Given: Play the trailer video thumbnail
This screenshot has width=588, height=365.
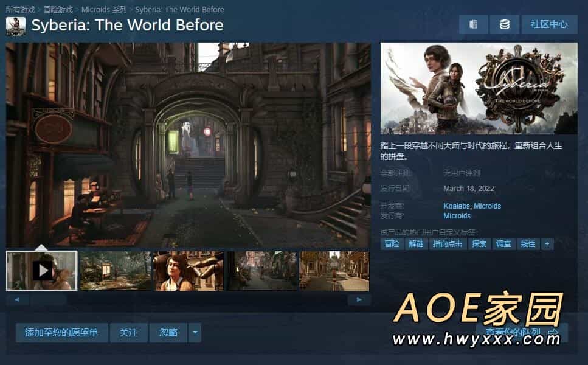Looking at the screenshot, I should (41, 271).
